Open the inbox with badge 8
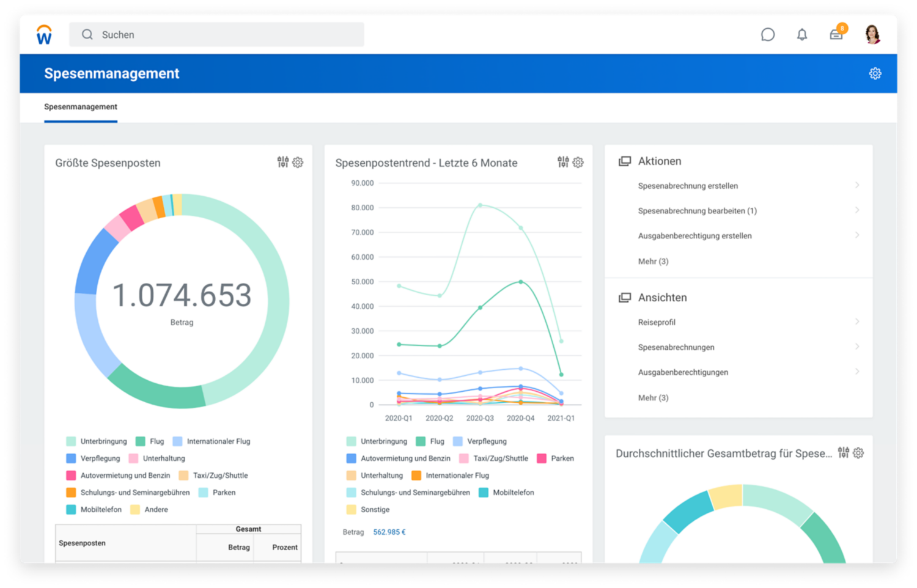The image size is (917, 588). [x=838, y=33]
